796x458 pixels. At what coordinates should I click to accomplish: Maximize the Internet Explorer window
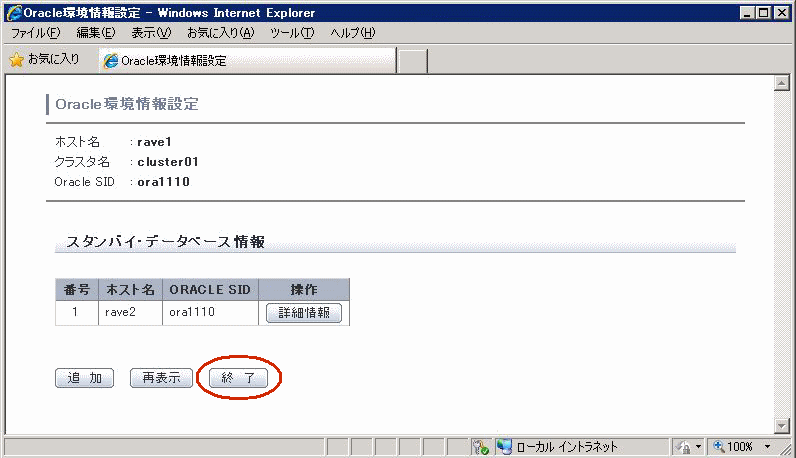(764, 13)
